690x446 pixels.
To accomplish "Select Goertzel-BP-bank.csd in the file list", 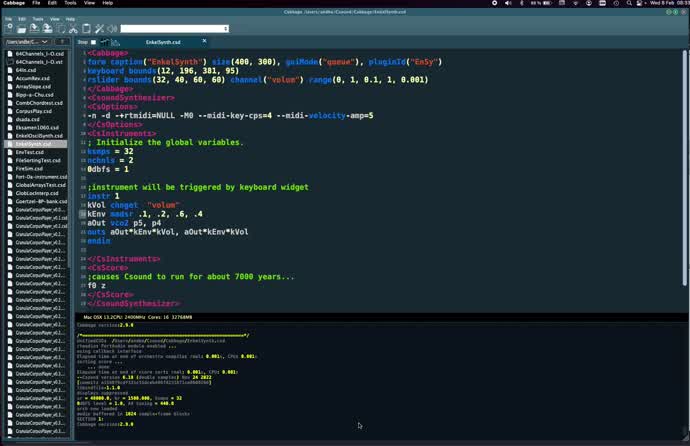I will point(36,201).
